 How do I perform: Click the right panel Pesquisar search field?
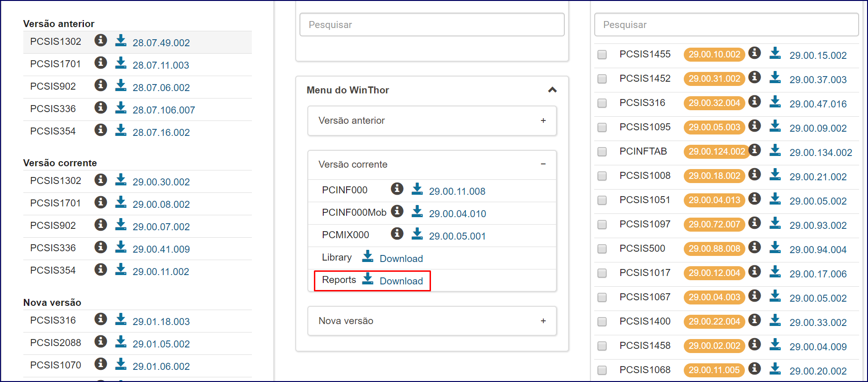click(726, 25)
